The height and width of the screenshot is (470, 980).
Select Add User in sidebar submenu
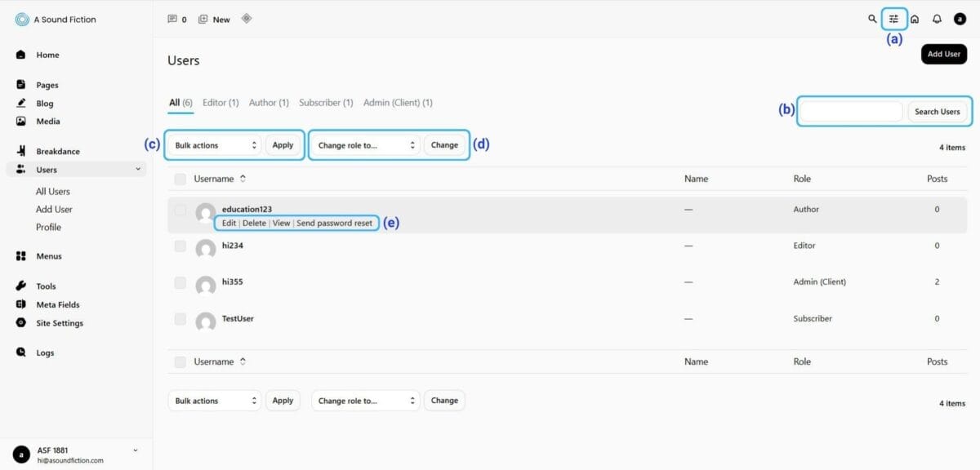pyautogui.click(x=54, y=210)
